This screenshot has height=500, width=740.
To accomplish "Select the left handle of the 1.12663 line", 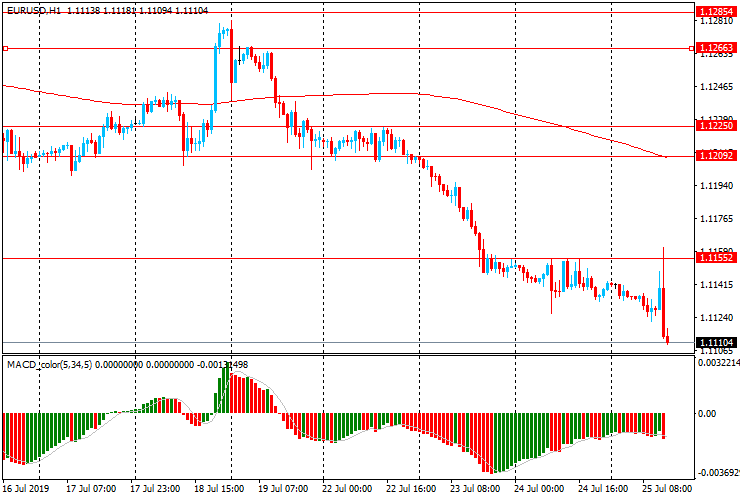I will point(5,48).
